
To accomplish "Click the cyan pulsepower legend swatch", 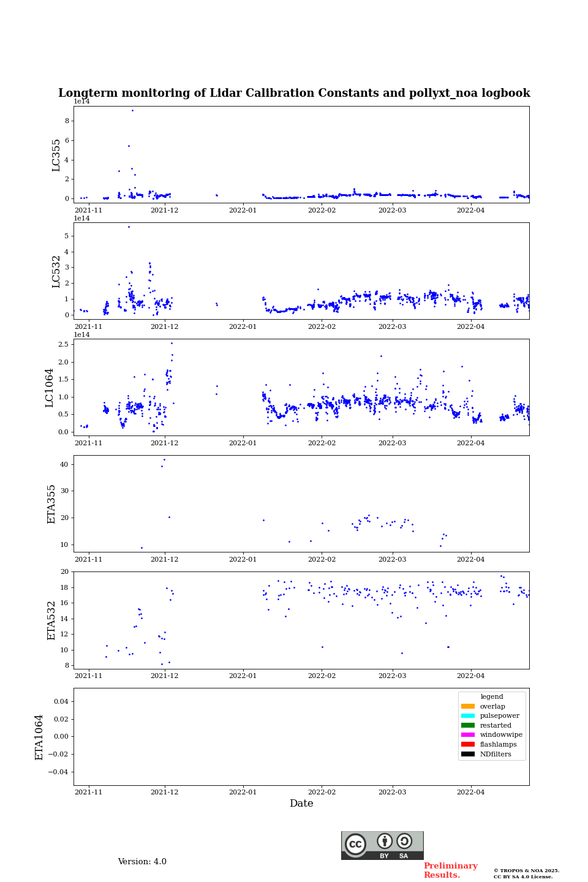I will coord(468,716).
